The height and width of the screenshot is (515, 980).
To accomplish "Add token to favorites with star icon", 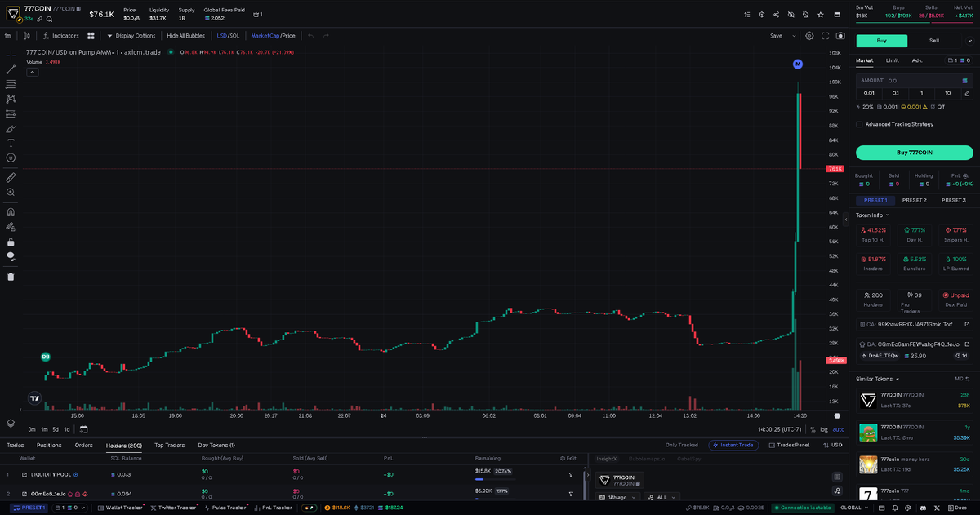I will (821, 15).
